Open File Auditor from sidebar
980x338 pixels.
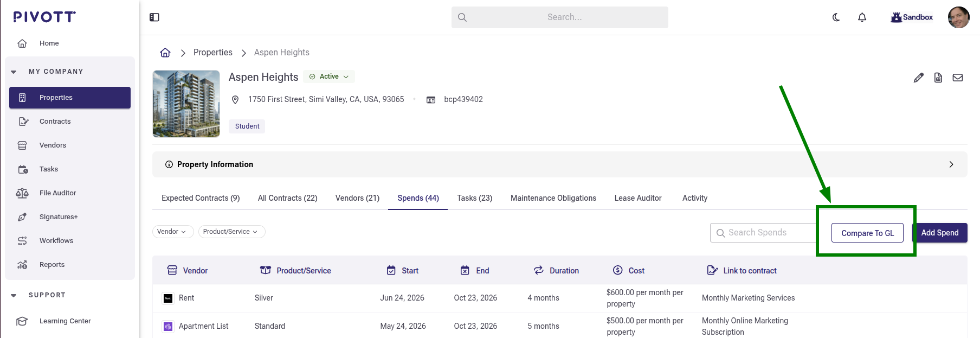(57, 193)
